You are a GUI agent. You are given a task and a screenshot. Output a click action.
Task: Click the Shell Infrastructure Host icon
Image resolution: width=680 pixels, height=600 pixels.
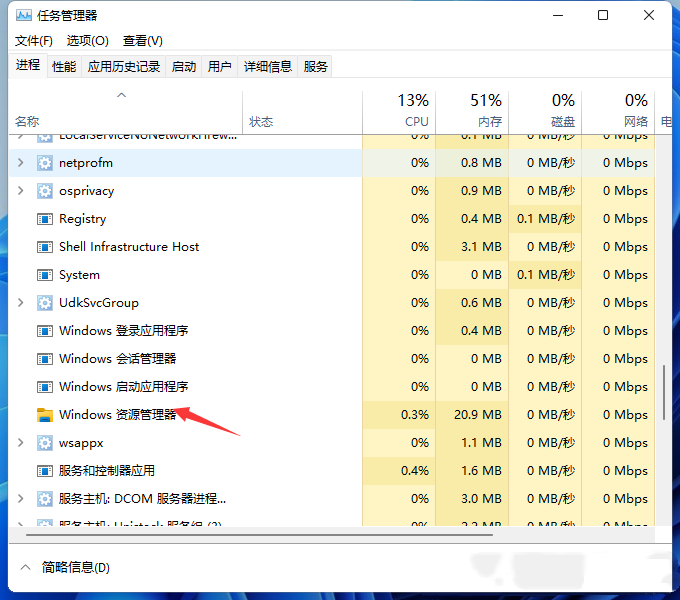tap(45, 247)
